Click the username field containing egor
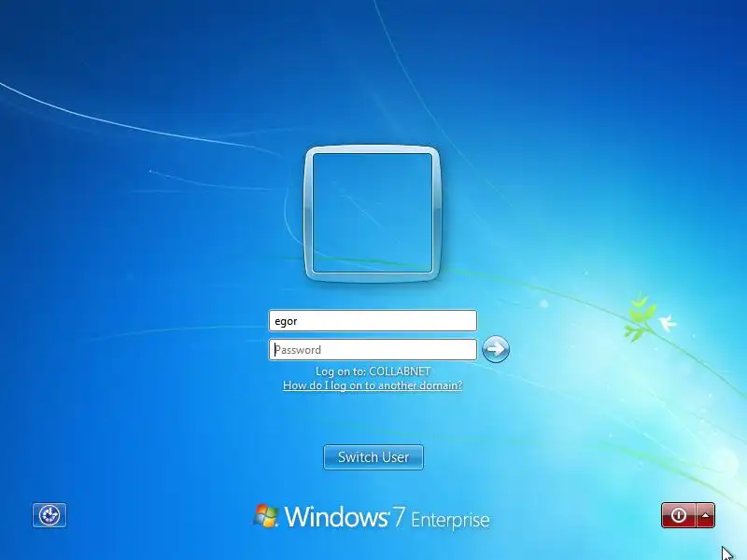This screenshot has width=747, height=560. click(x=373, y=321)
